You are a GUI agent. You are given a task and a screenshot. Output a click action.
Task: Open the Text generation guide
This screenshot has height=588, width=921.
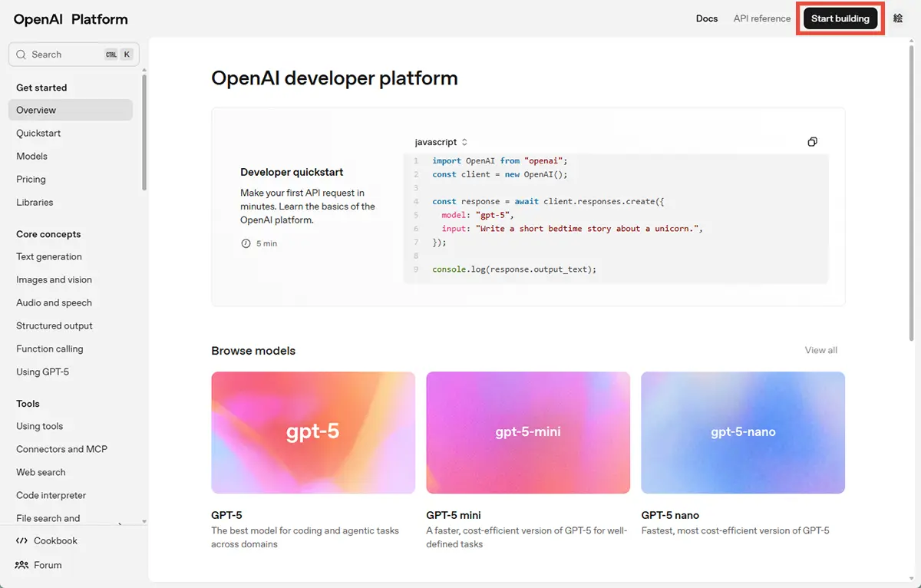[x=49, y=256]
